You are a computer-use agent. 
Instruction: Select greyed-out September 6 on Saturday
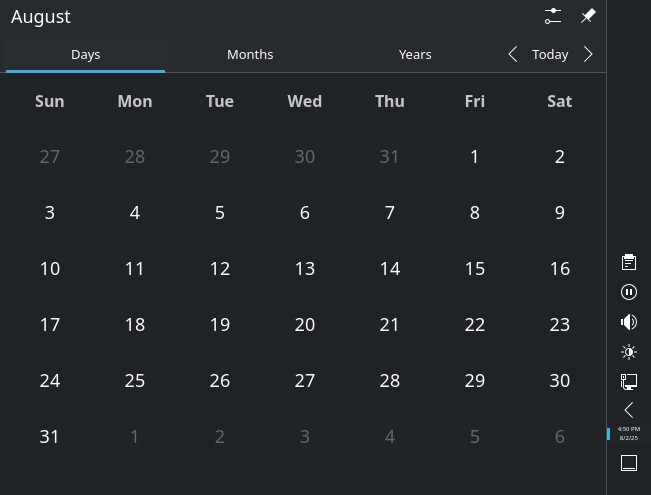pyautogui.click(x=559, y=437)
